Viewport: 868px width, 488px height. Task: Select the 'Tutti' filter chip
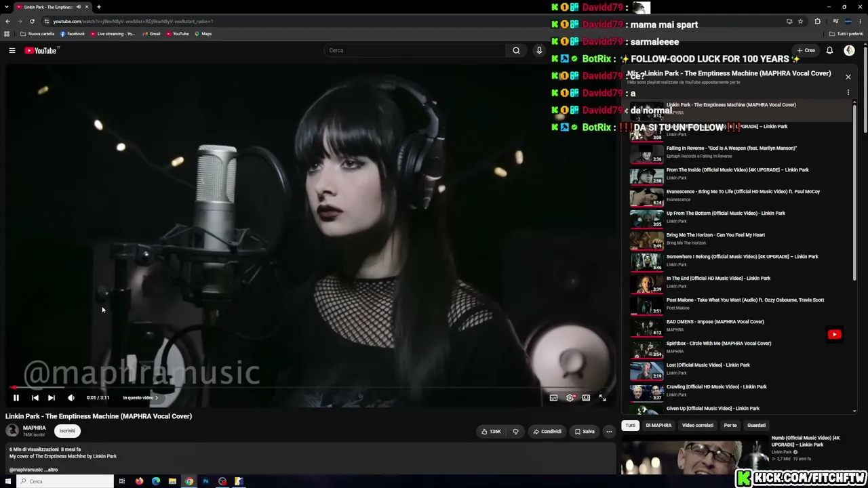(x=630, y=426)
